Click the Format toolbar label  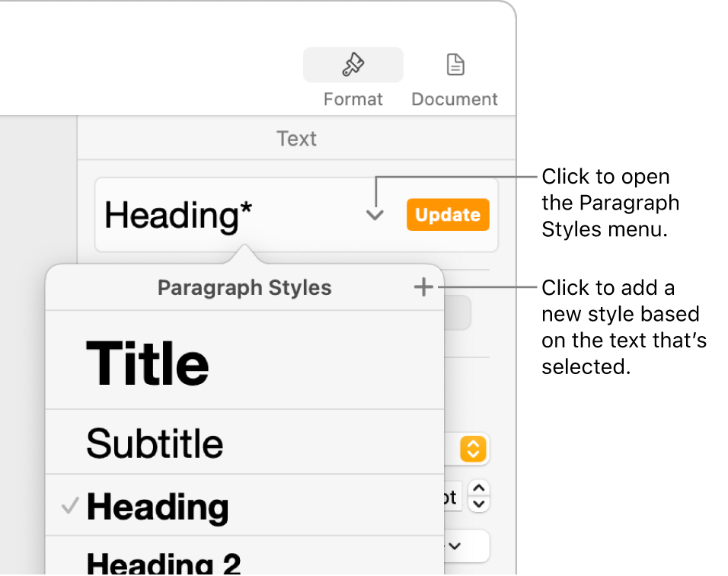353,99
